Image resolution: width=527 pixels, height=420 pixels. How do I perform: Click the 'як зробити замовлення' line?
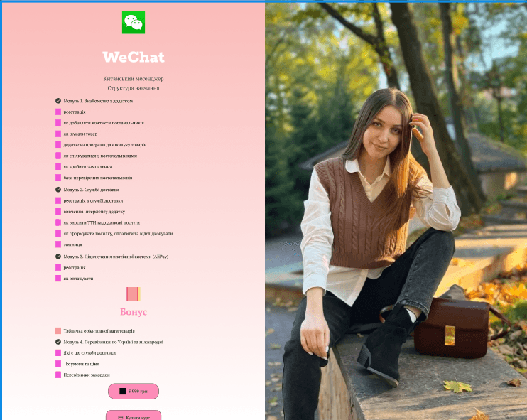[88, 166]
